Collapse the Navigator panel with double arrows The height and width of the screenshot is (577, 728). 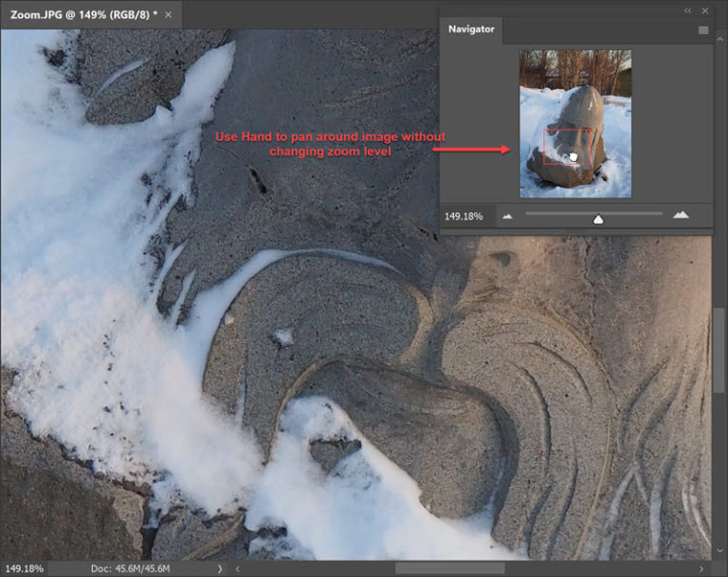click(687, 9)
